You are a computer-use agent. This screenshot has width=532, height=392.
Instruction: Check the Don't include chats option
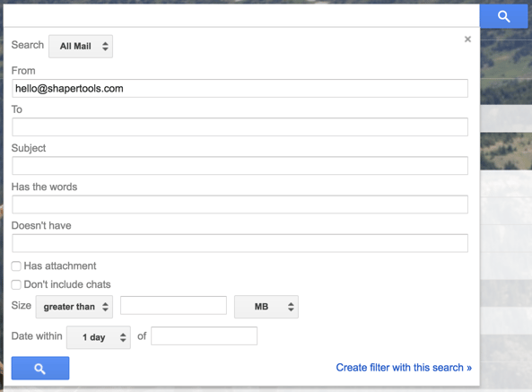tap(16, 284)
